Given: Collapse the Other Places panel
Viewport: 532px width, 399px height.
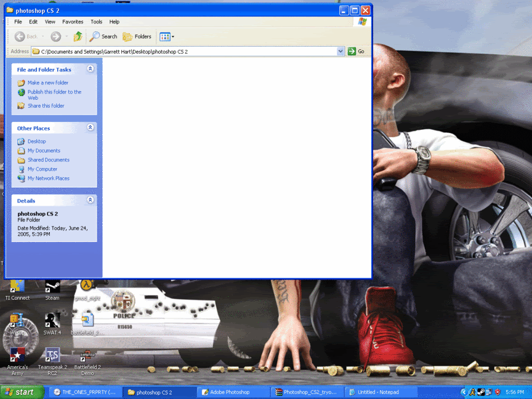Looking at the screenshot, I should pyautogui.click(x=91, y=127).
